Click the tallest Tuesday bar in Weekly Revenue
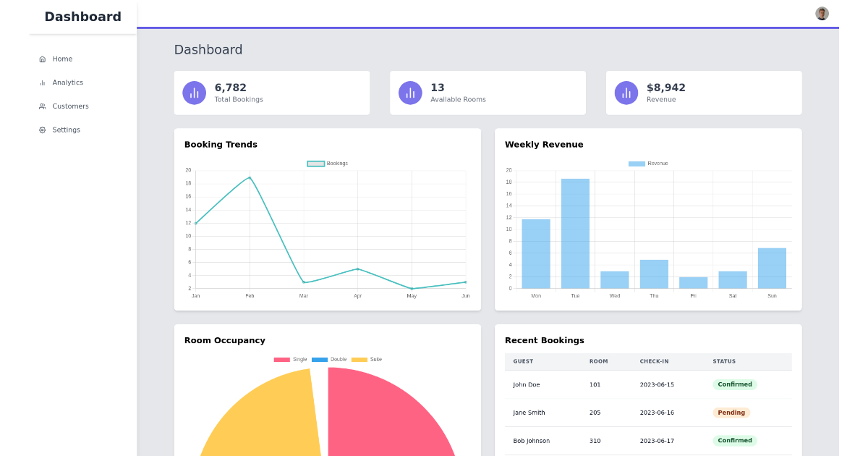 click(x=574, y=232)
